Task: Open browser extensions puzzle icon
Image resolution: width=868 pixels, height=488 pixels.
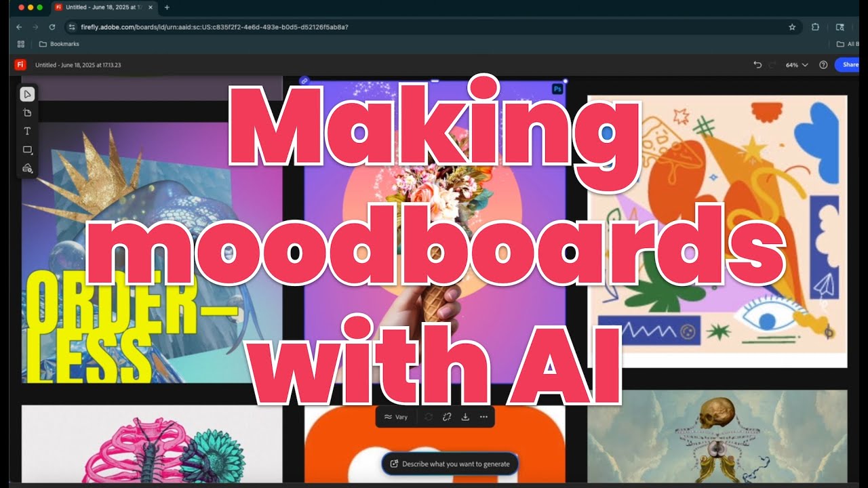Action: [x=815, y=27]
